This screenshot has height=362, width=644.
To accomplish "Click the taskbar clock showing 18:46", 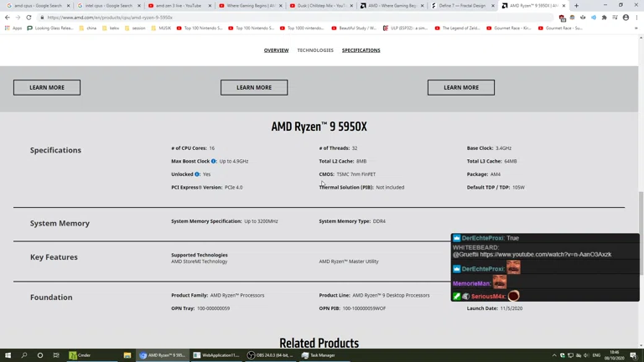I will (x=615, y=355).
